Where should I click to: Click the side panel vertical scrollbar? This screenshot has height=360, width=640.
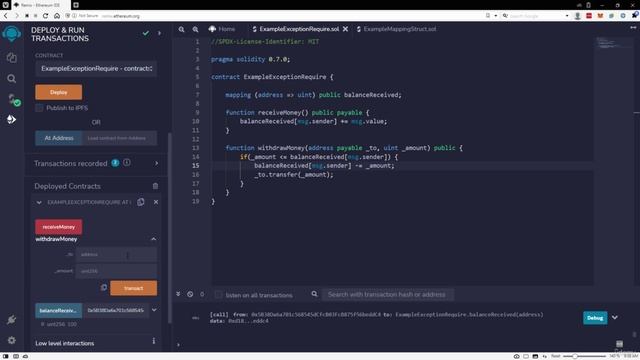pyautogui.click(x=170, y=229)
